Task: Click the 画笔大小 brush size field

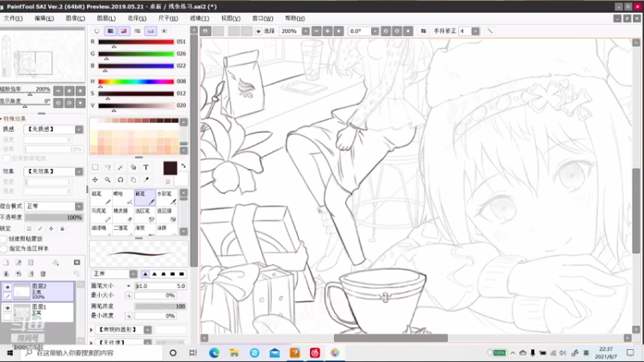Action: pyautogui.click(x=160, y=286)
